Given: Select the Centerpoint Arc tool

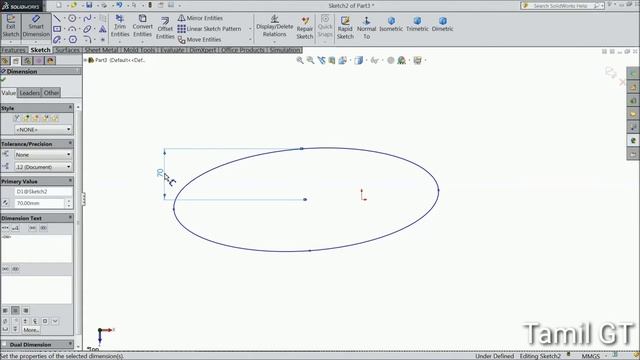Looking at the screenshot, I should tap(72, 29).
